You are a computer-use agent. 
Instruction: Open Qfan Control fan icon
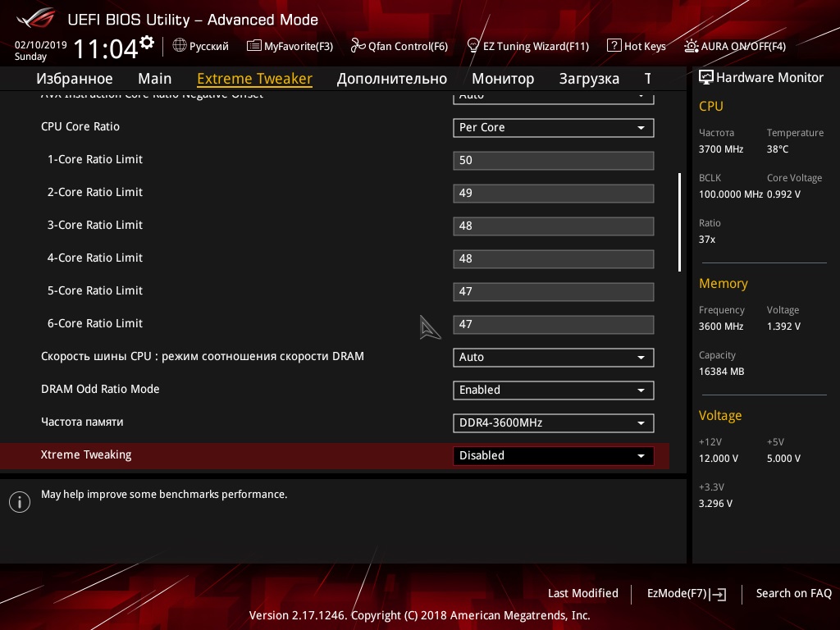[358, 46]
